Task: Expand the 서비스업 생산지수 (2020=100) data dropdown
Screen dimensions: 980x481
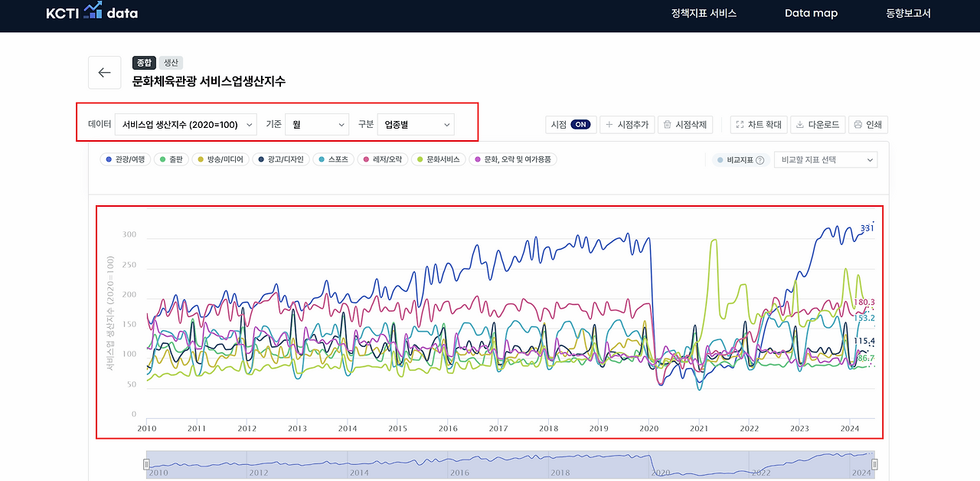Action: (185, 124)
